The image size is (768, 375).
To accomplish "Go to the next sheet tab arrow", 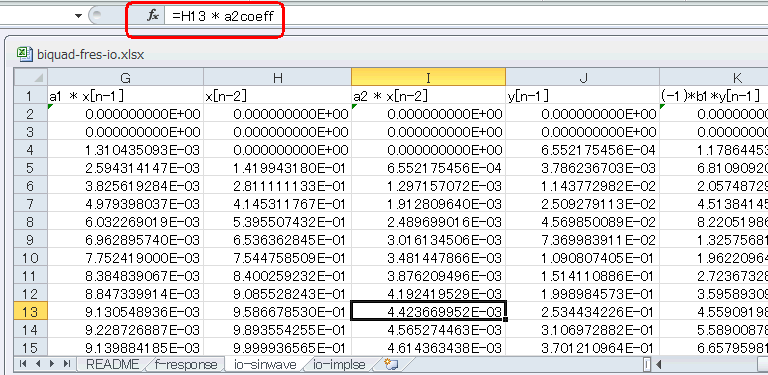I will pos(52,364).
